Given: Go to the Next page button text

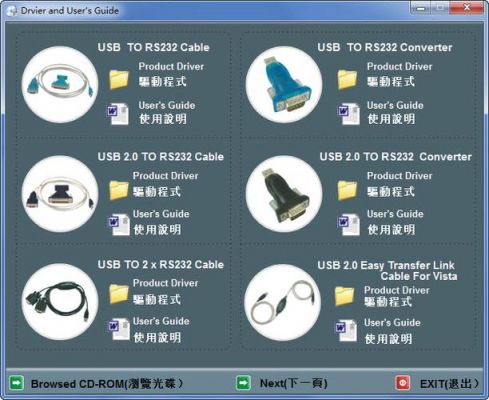Looking at the screenshot, I should click(293, 383).
